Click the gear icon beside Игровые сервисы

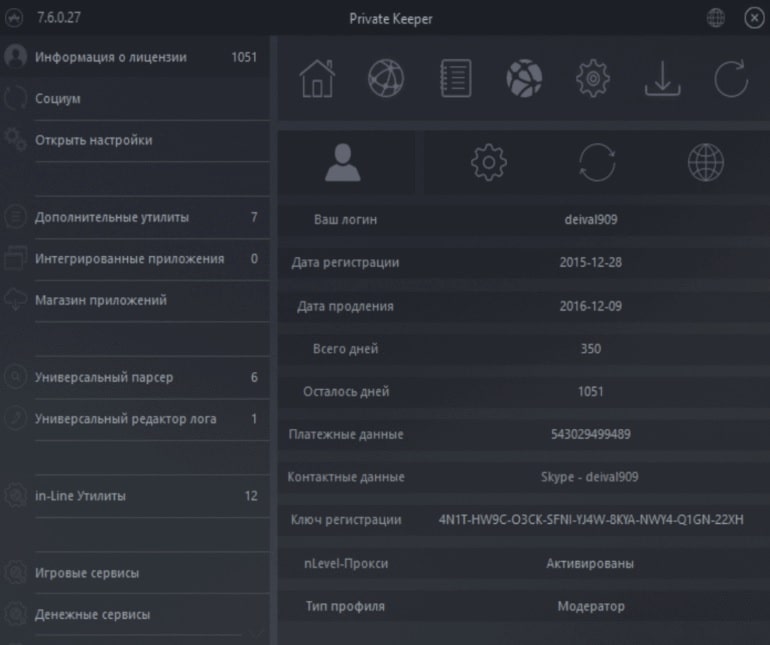[x=15, y=572]
